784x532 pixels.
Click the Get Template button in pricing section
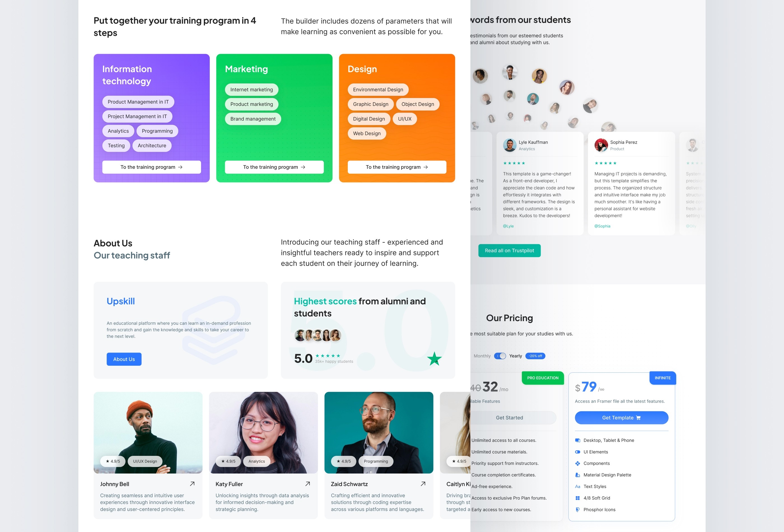coord(621,417)
